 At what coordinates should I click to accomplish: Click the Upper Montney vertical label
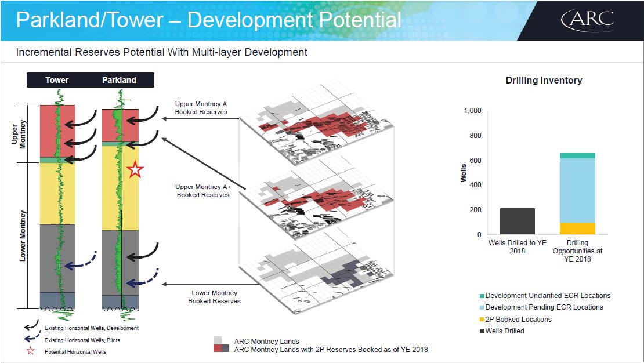(x=19, y=135)
